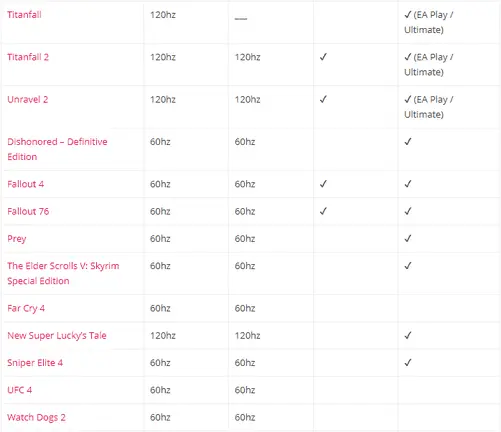This screenshot has height=432, width=501.
Task: Click the Sniper Elite 4 checkmark
Action: tap(408, 363)
